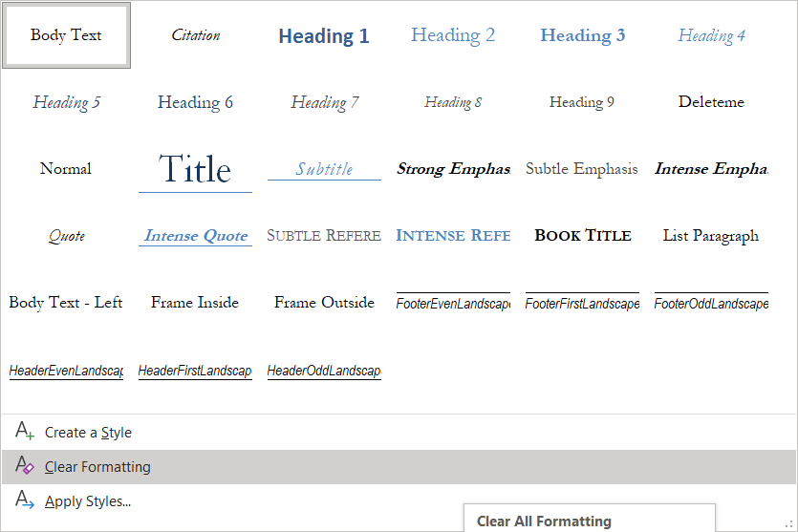Apply the Citation style

coord(195,35)
